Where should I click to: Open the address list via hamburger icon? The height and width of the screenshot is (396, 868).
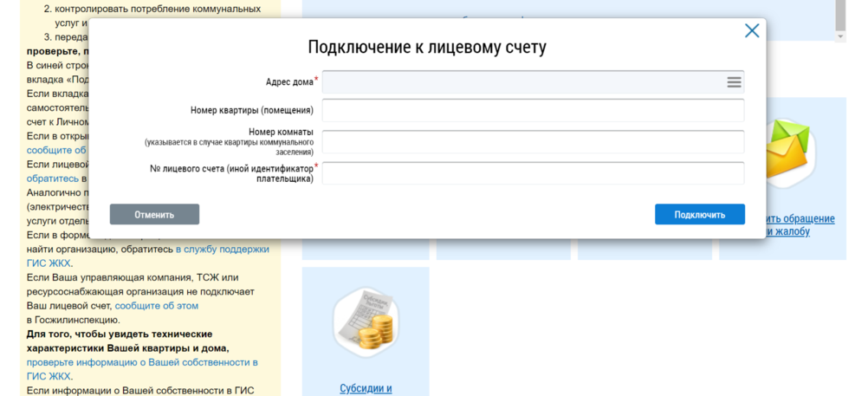(734, 82)
